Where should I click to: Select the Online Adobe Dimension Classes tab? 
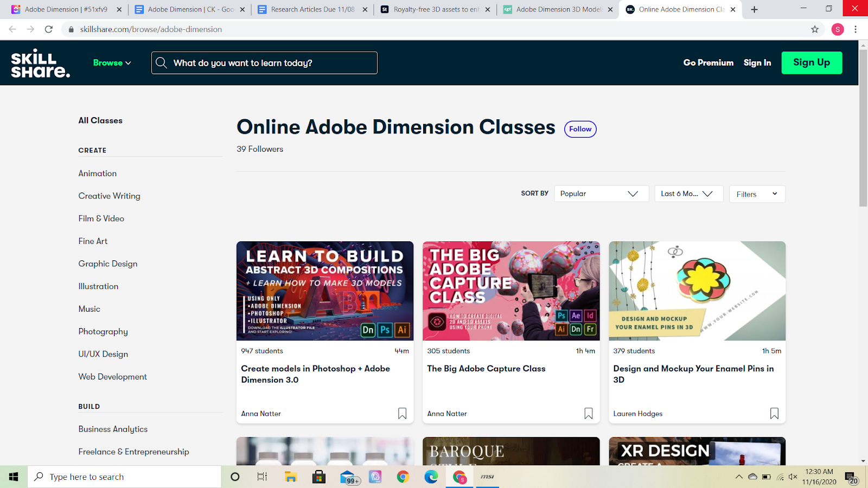click(680, 9)
